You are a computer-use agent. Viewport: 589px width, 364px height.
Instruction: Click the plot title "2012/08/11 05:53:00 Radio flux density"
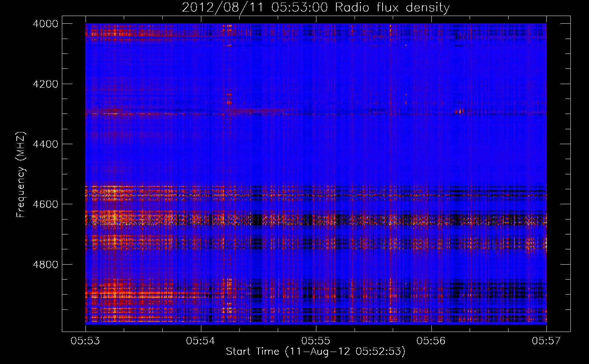point(316,7)
